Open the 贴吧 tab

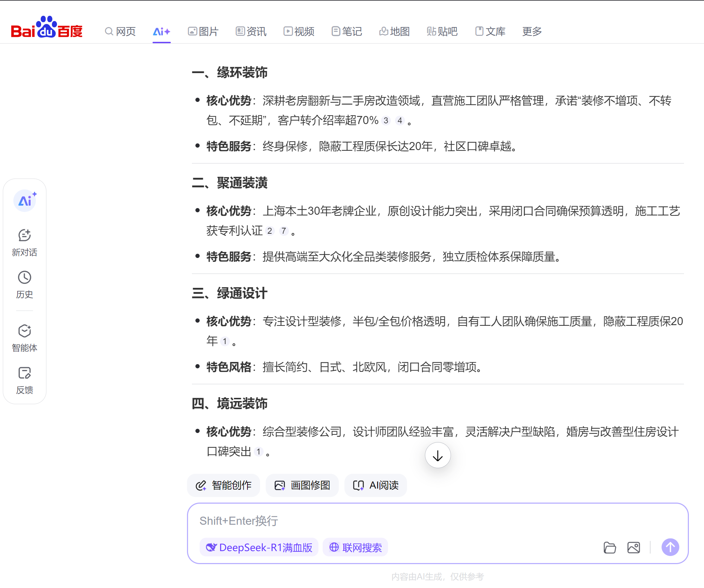click(x=442, y=32)
